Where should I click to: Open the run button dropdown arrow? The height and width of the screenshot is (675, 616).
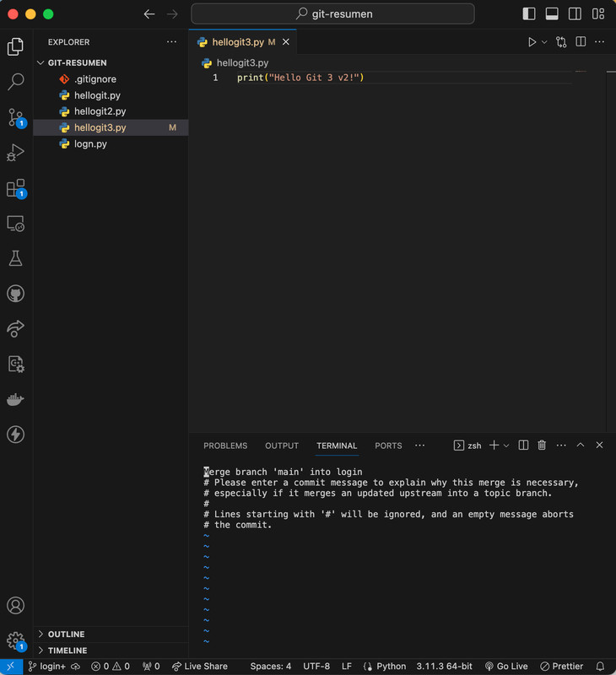(544, 42)
